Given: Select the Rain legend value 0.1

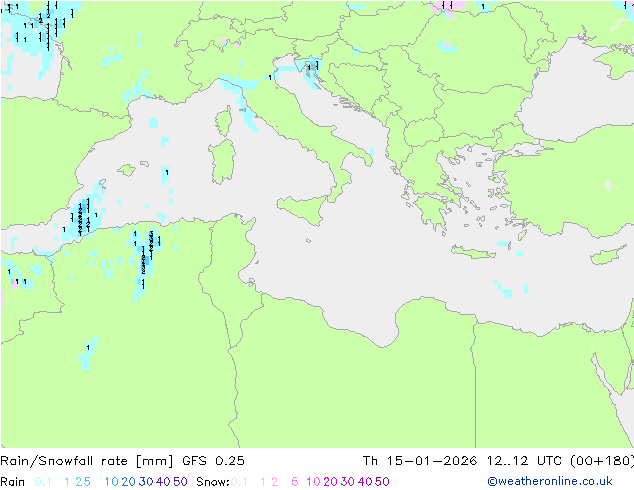Looking at the screenshot, I should pyautogui.click(x=43, y=482).
